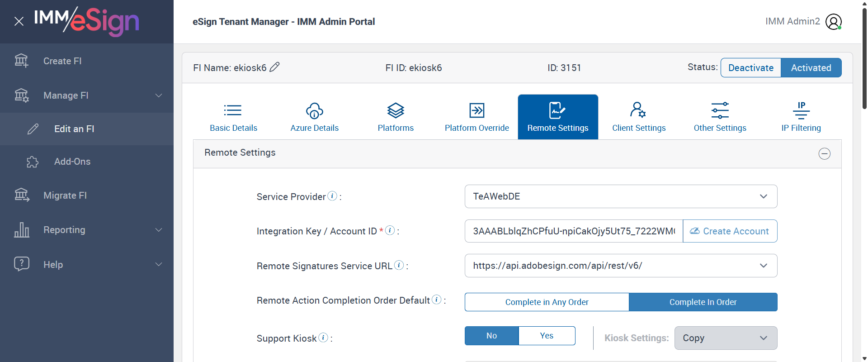This screenshot has width=868, height=362.
Task: Click the pencil icon beside FI Name
Action: point(274,67)
